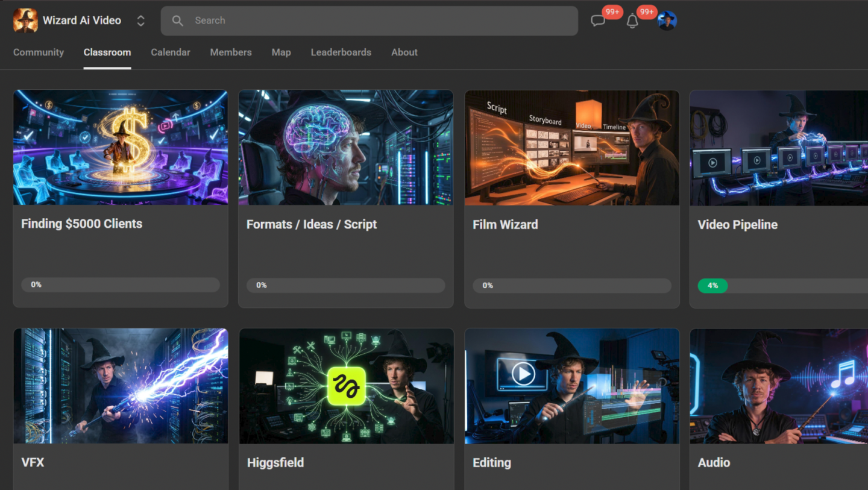Open the Finding $5000 Clients course thumbnail
The image size is (868, 490).
coord(121,148)
